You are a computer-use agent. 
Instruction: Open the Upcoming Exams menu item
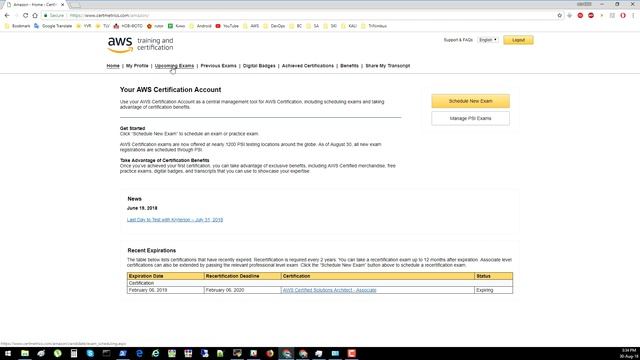pyautogui.click(x=174, y=66)
